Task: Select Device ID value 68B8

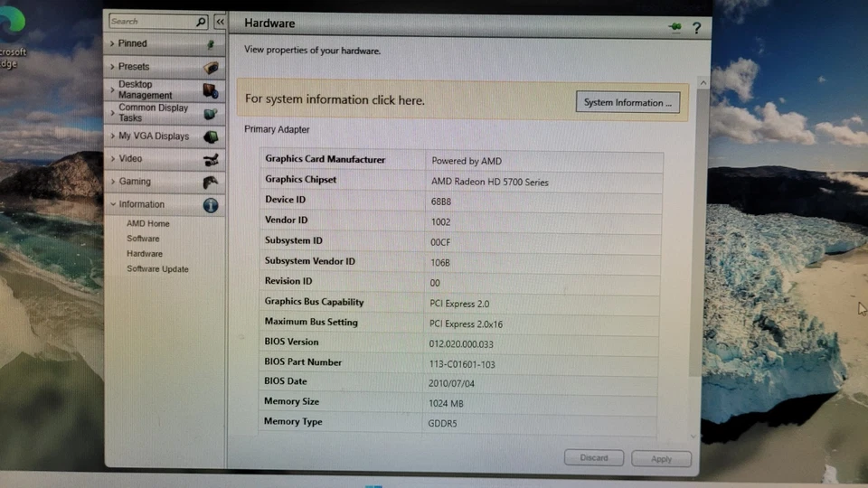Action: point(440,202)
